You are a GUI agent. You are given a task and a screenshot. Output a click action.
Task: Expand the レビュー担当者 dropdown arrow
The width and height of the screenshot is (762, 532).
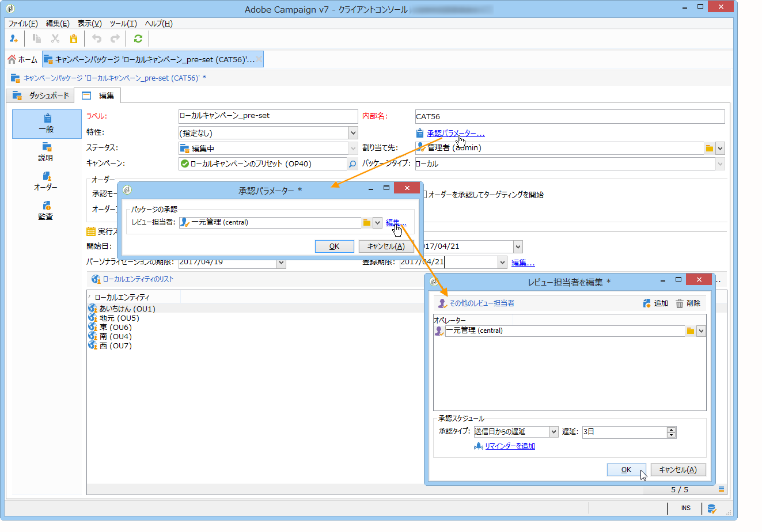(377, 223)
